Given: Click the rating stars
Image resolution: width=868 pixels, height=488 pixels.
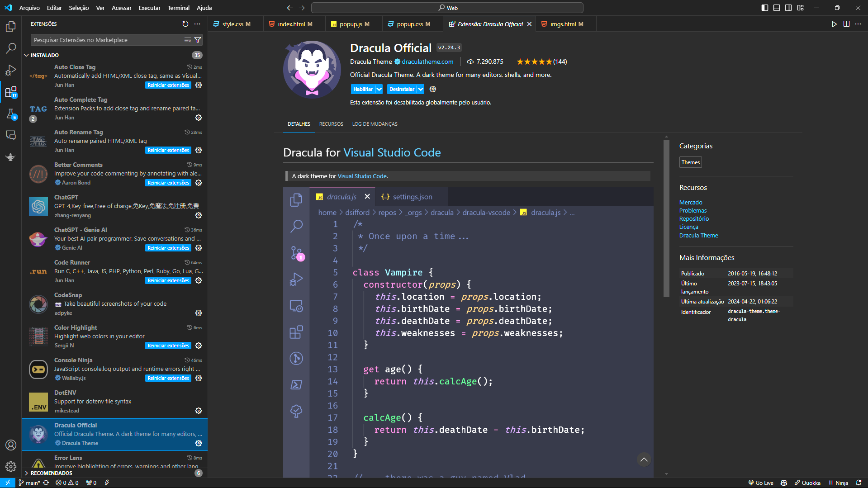Looking at the screenshot, I should (534, 62).
